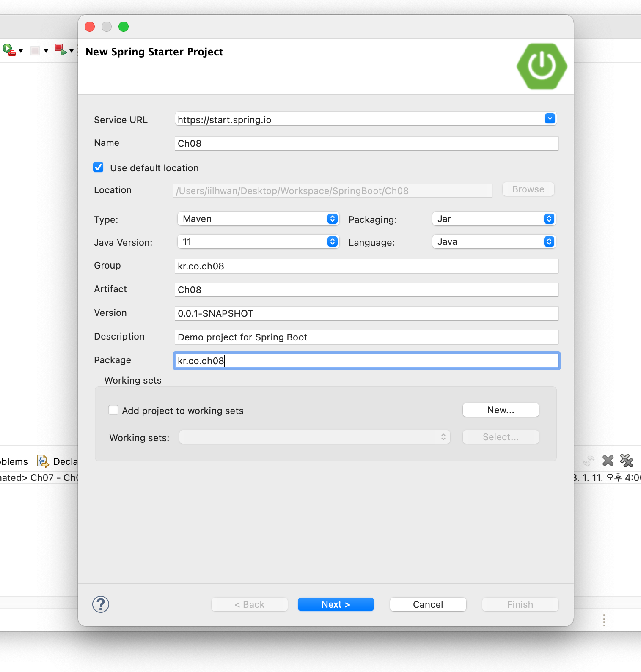This screenshot has width=641, height=672.
Task: Click the terminated Ch07 console text
Action: pyautogui.click(x=39, y=477)
